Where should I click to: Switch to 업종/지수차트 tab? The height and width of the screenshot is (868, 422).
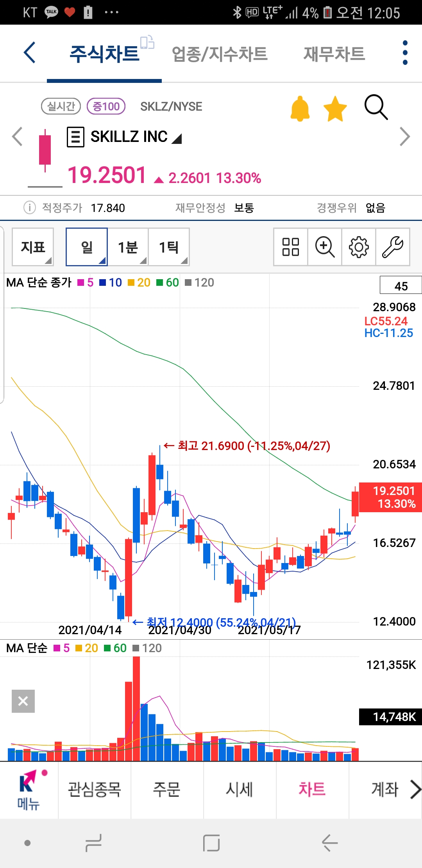pyautogui.click(x=220, y=54)
